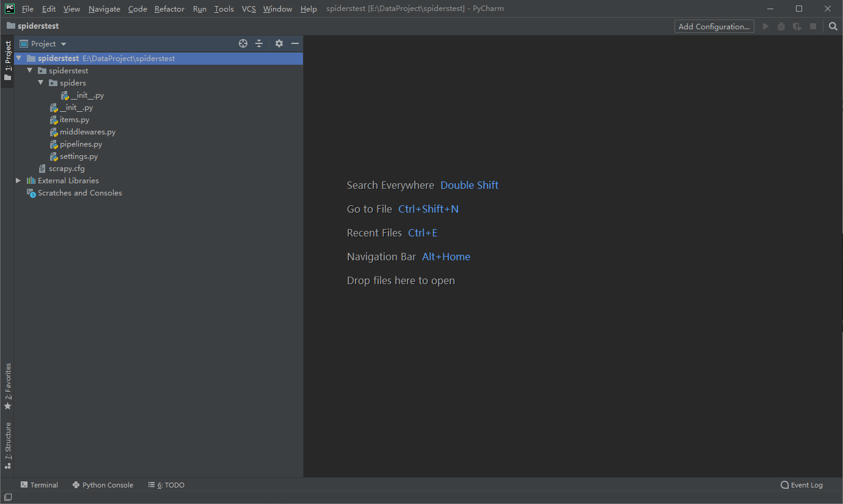
Task: Click the Stop square icon in toolbar
Action: [x=813, y=26]
